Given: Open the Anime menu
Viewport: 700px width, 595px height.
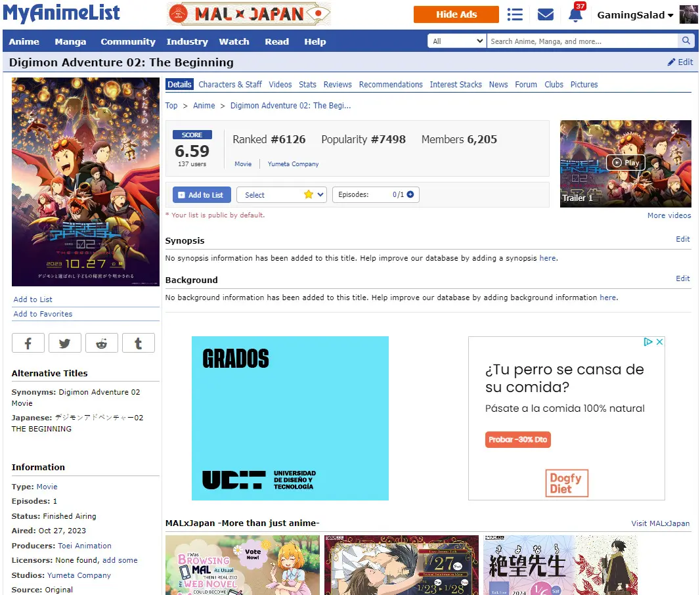Looking at the screenshot, I should coord(24,41).
